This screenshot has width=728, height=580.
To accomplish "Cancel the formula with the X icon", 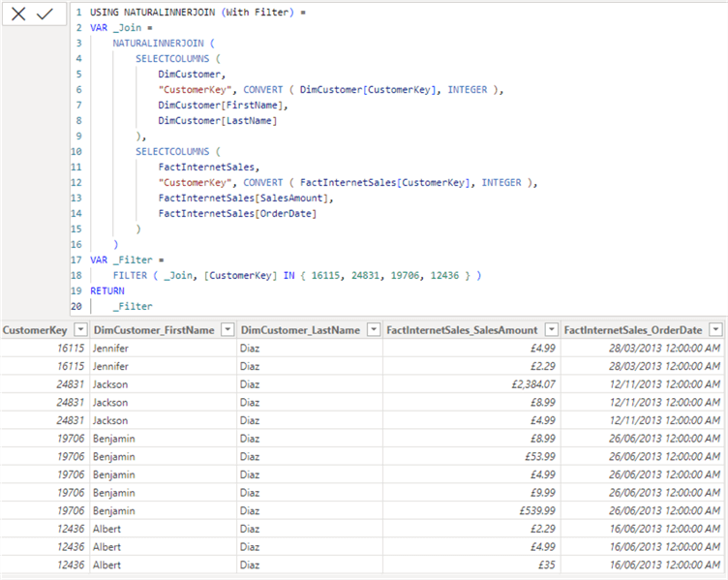I will pyautogui.click(x=18, y=14).
